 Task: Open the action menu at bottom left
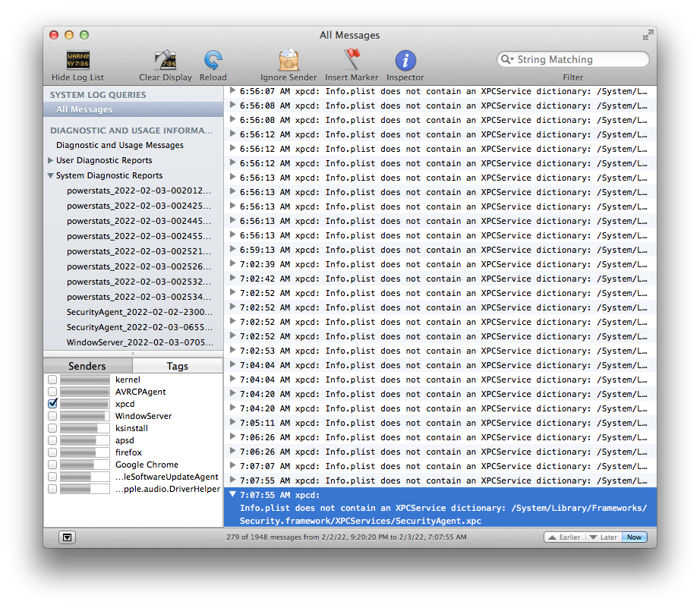point(68,537)
